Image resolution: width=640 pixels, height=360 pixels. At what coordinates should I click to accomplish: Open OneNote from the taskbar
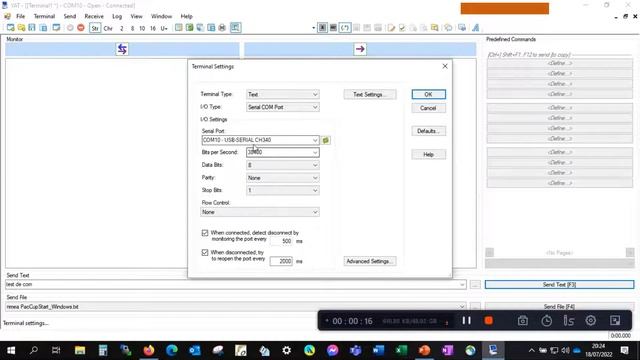(x=447, y=350)
